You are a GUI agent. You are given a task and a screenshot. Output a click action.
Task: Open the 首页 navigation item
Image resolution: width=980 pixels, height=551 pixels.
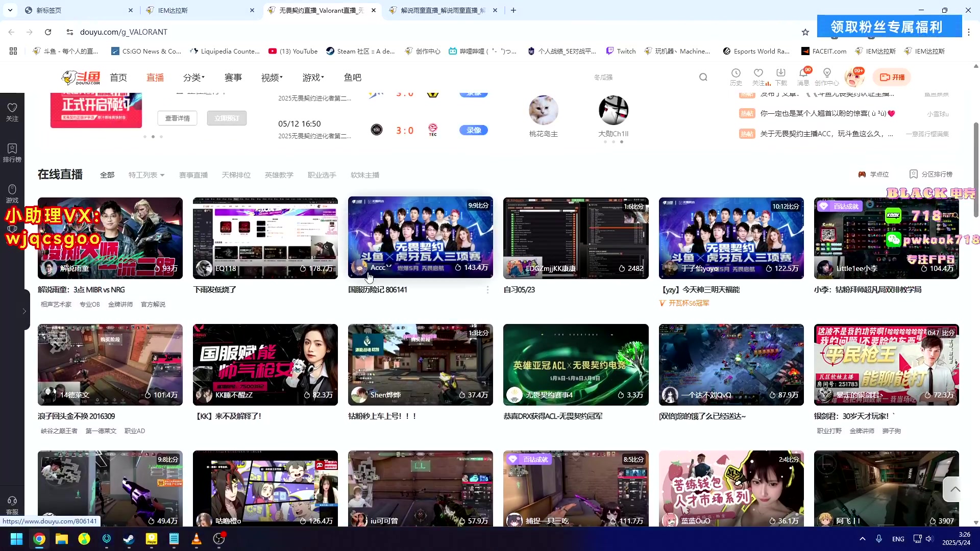(118, 78)
